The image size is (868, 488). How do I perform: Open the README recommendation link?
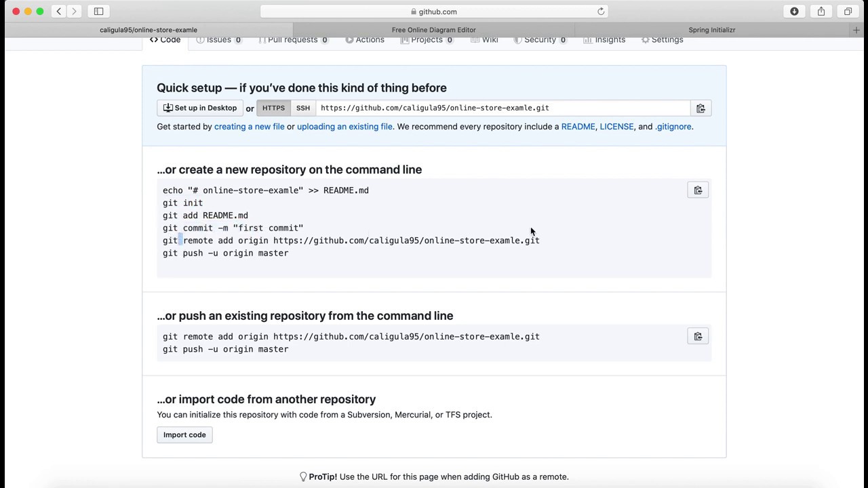pos(578,127)
